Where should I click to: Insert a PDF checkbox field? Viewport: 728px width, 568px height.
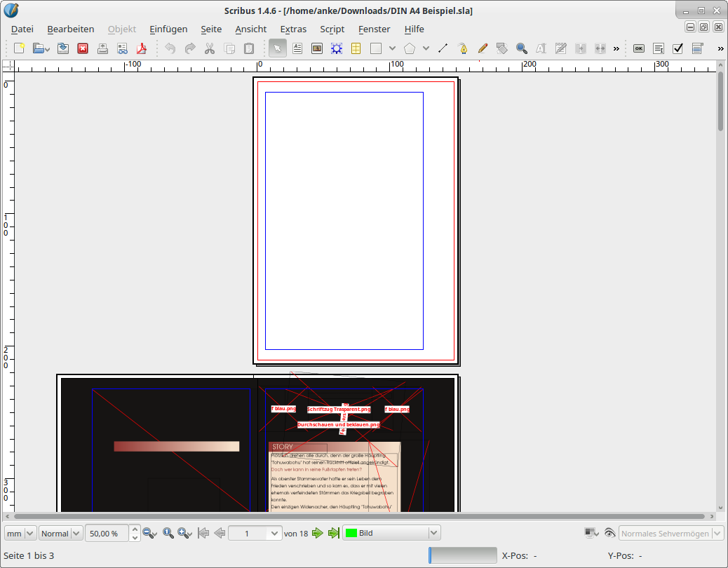(678, 48)
